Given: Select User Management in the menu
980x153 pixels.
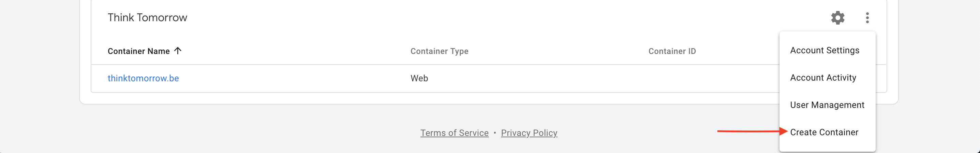Looking at the screenshot, I should [x=827, y=105].
